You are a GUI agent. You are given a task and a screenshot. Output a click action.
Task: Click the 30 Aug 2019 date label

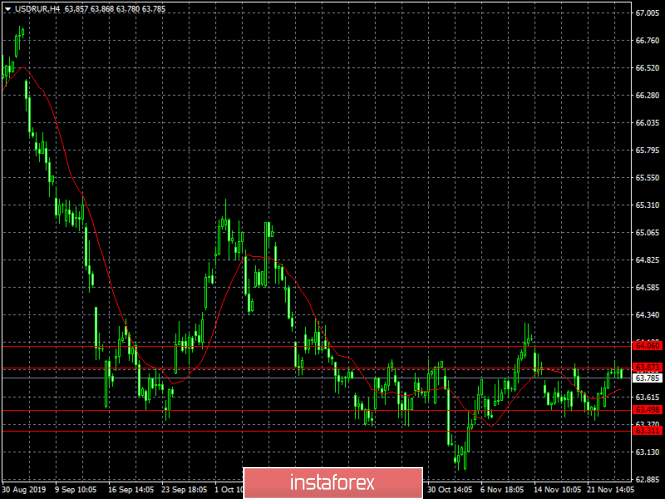pyautogui.click(x=25, y=491)
